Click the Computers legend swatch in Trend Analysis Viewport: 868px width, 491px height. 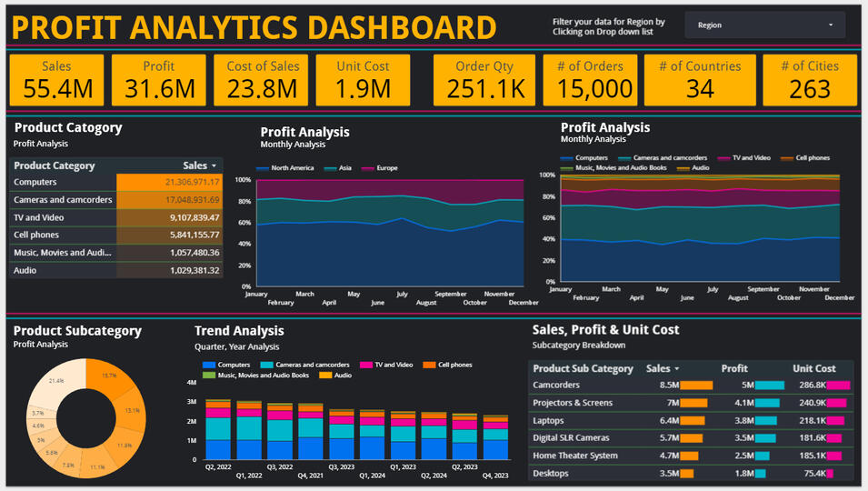click(208, 365)
